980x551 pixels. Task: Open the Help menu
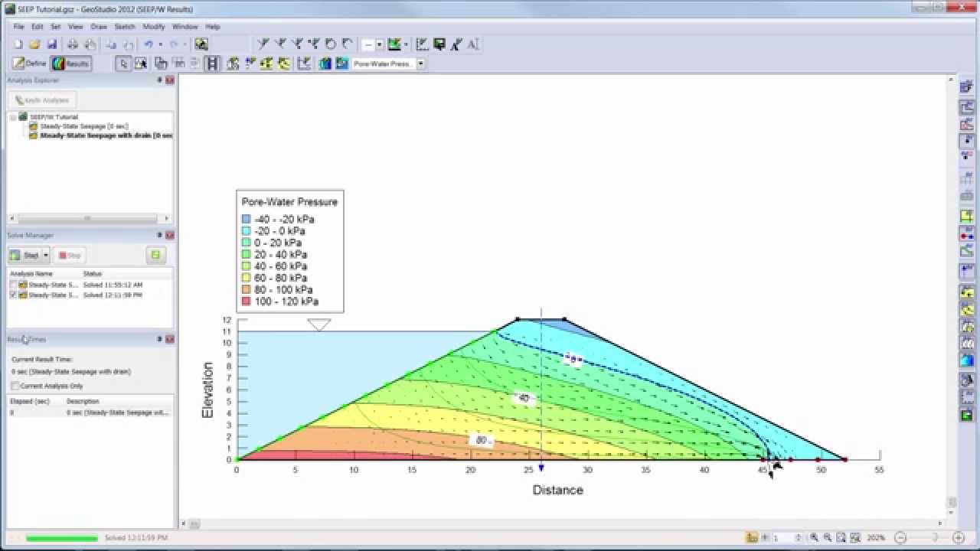point(213,27)
